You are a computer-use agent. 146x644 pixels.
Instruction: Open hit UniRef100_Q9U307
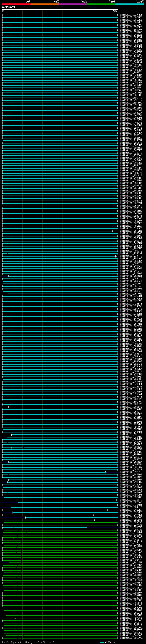pyautogui.click(x=131, y=593)
